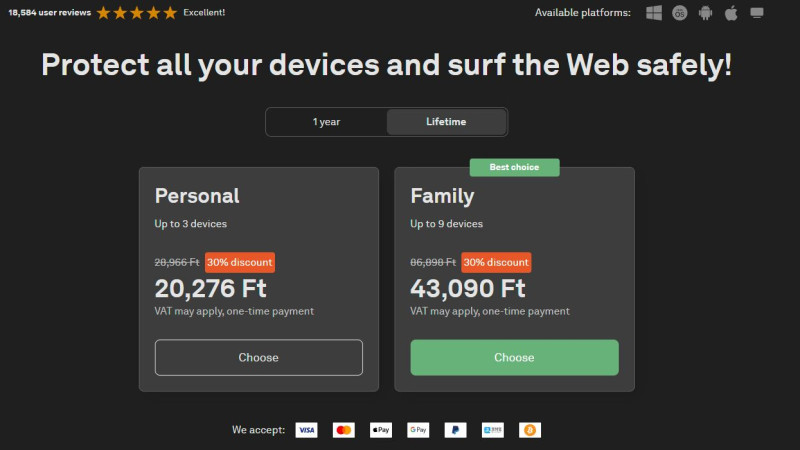800x450 pixels.
Task: Click the Windows platform icon
Action: click(x=654, y=13)
